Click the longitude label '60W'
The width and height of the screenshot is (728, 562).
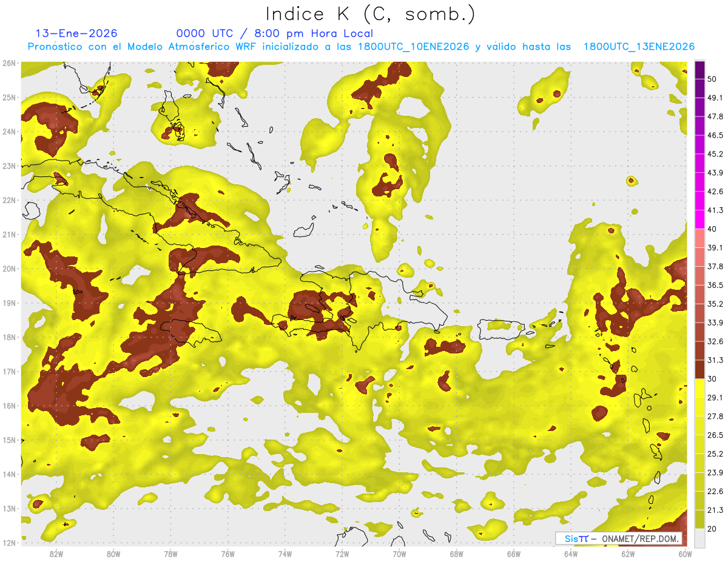[684, 554]
